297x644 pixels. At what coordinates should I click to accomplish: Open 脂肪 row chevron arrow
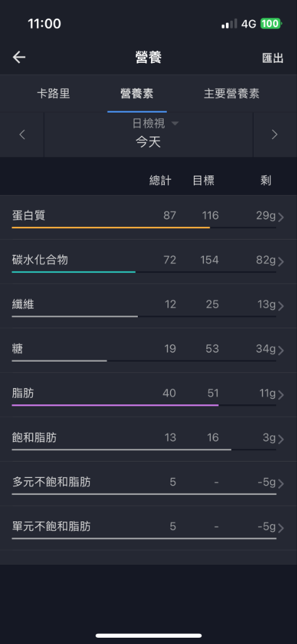(281, 395)
